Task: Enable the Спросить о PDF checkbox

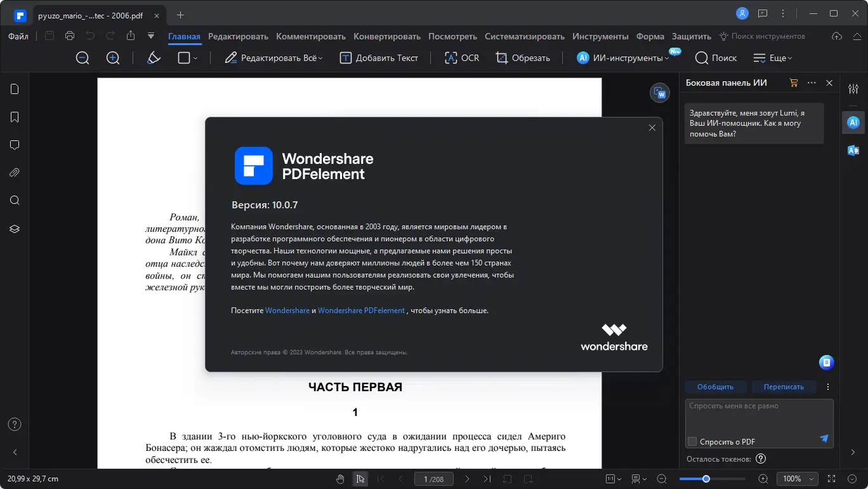Action: tap(691, 441)
